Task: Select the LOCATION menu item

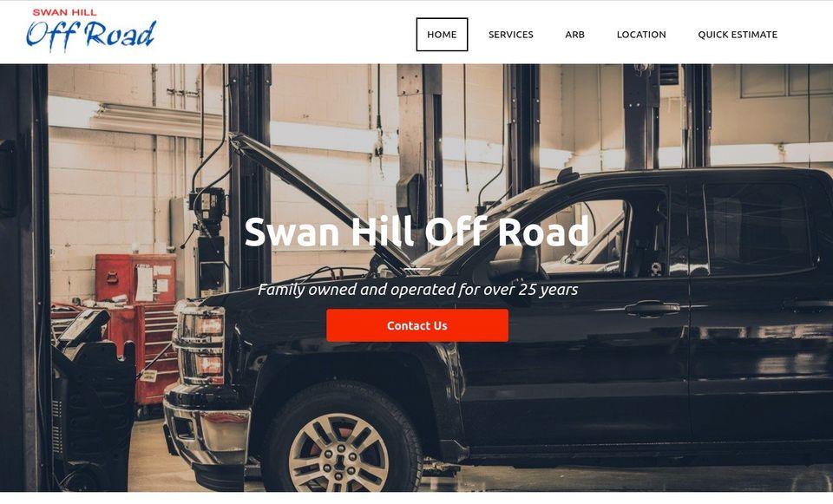Action: (641, 35)
